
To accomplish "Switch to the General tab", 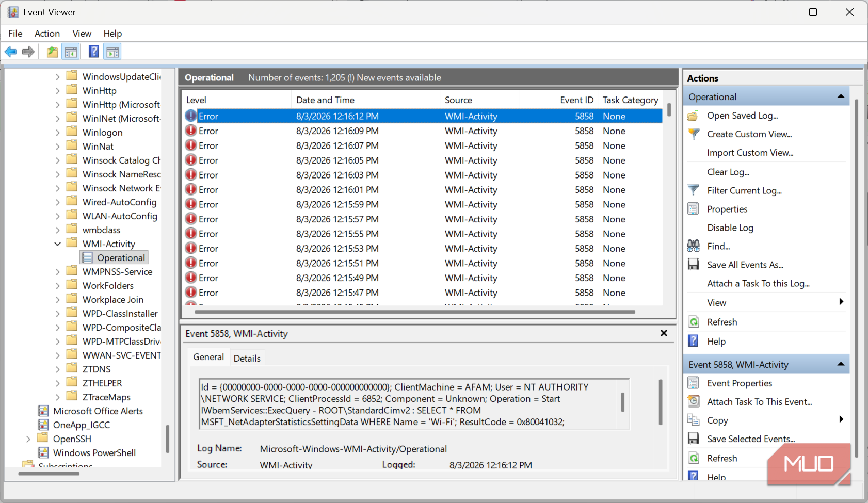I will tap(208, 357).
